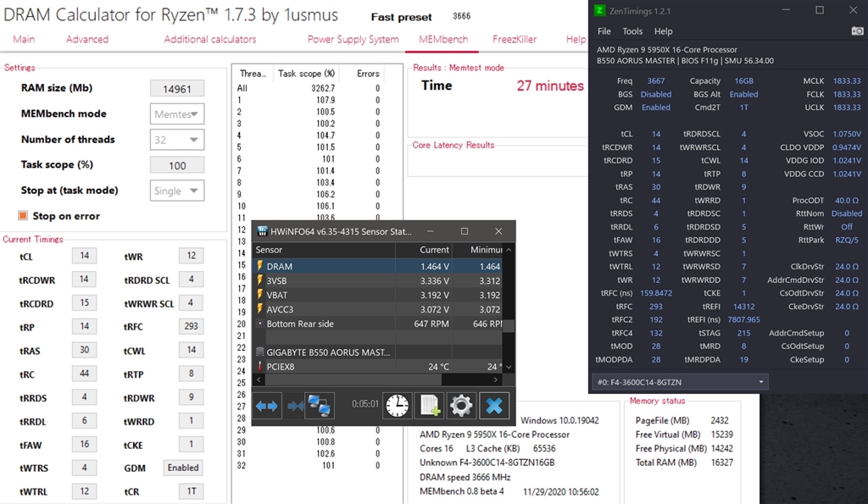Open the ZenTimings Tools menu
868x504 pixels.
pyautogui.click(x=632, y=31)
